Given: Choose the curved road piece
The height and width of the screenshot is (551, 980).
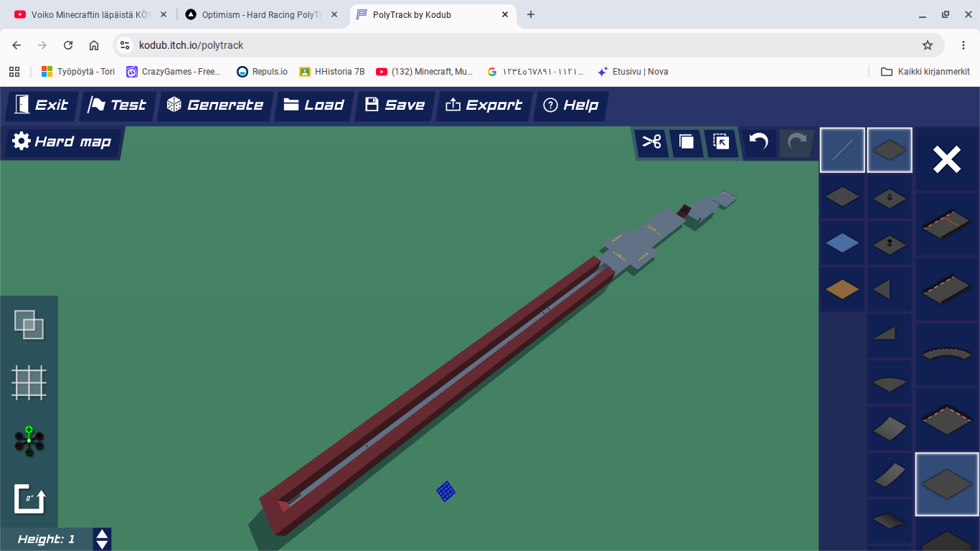Looking at the screenshot, I should click(x=948, y=354).
